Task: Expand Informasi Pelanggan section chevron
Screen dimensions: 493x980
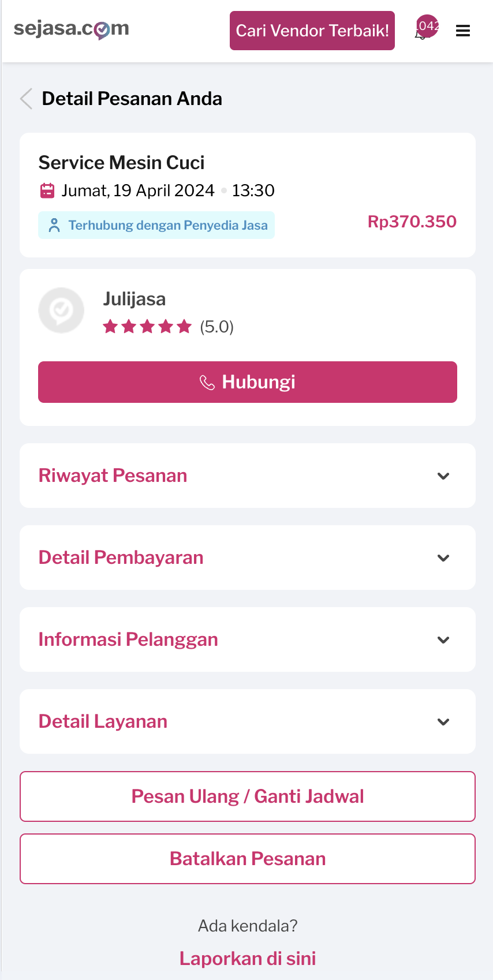Action: 443,640
